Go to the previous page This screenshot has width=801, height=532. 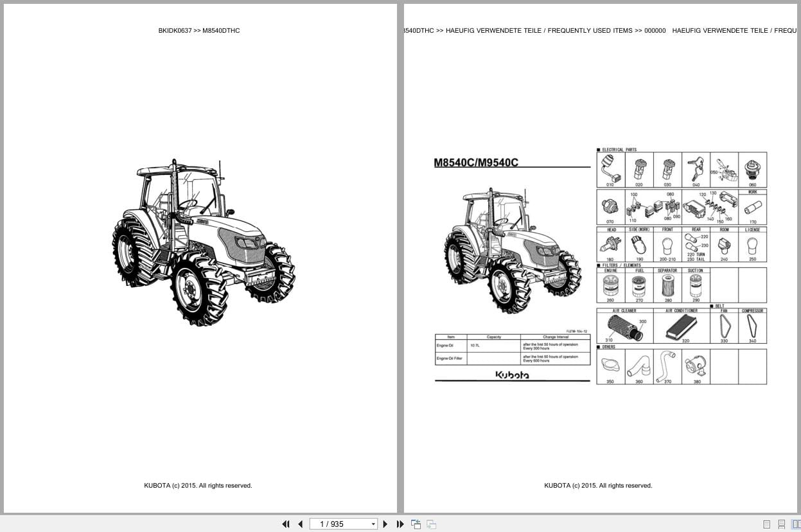click(301, 524)
